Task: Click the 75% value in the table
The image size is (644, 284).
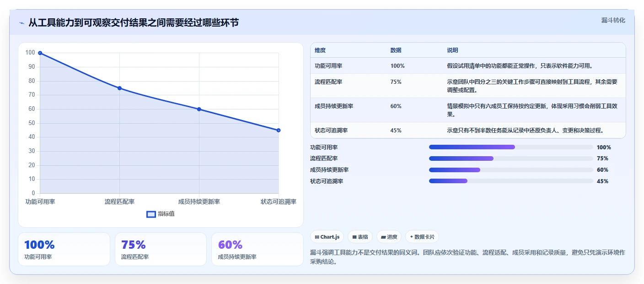Action: coord(396,82)
